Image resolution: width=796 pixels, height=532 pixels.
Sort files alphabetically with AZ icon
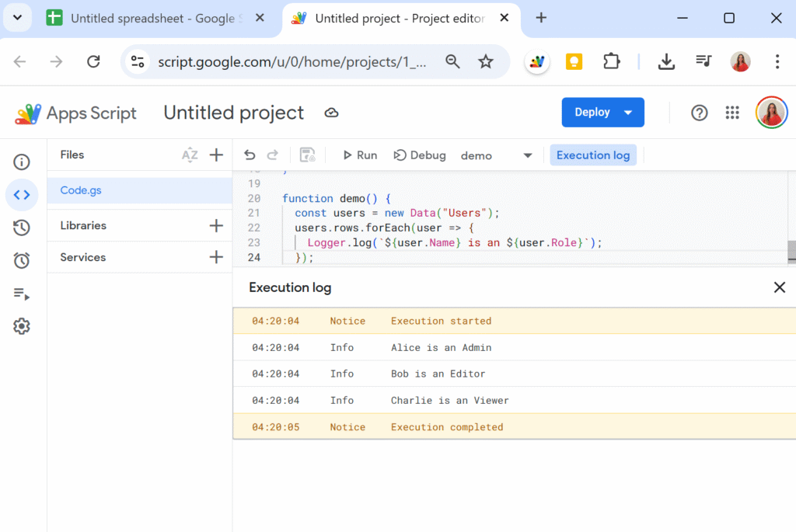pos(190,155)
